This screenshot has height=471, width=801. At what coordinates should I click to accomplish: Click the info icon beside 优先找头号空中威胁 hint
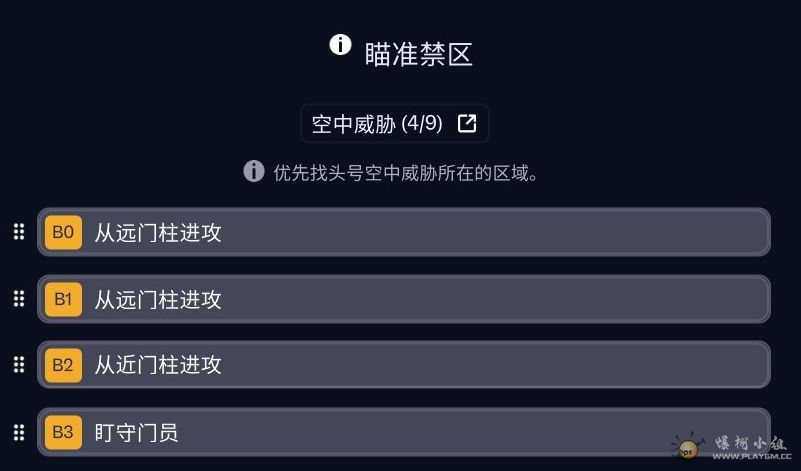coord(254,171)
